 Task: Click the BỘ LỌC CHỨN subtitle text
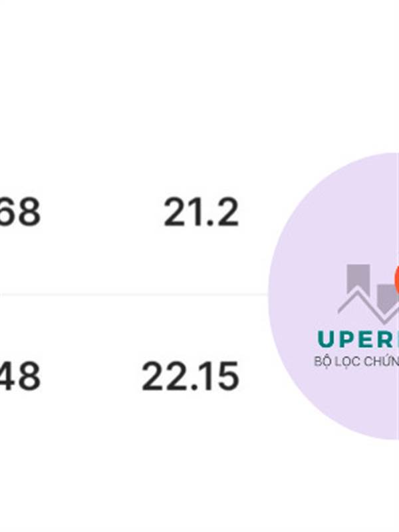point(356,362)
